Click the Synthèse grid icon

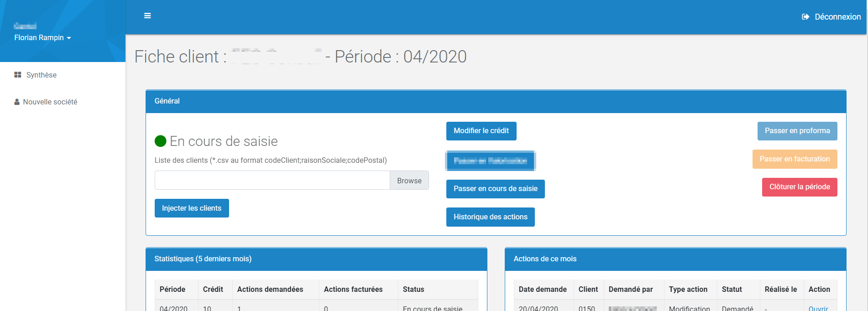pos(18,75)
